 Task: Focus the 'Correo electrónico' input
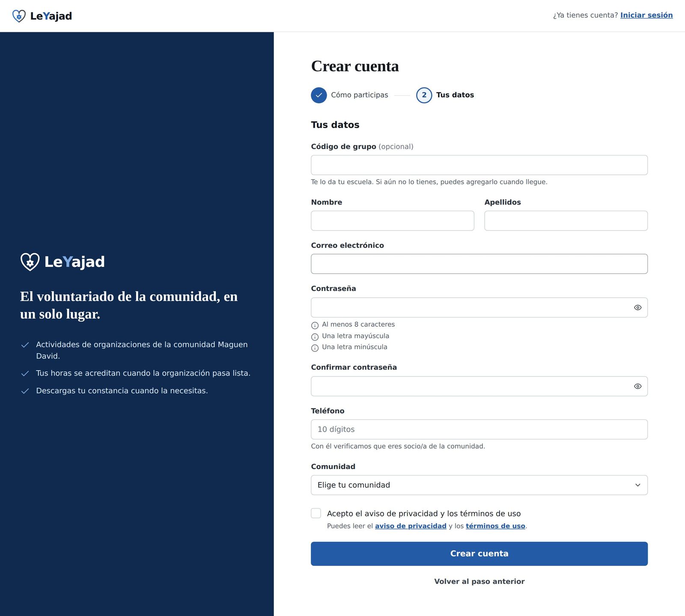[x=479, y=264]
